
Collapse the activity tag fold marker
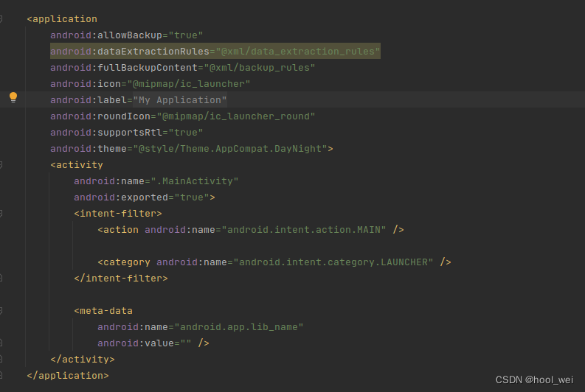click(1, 165)
